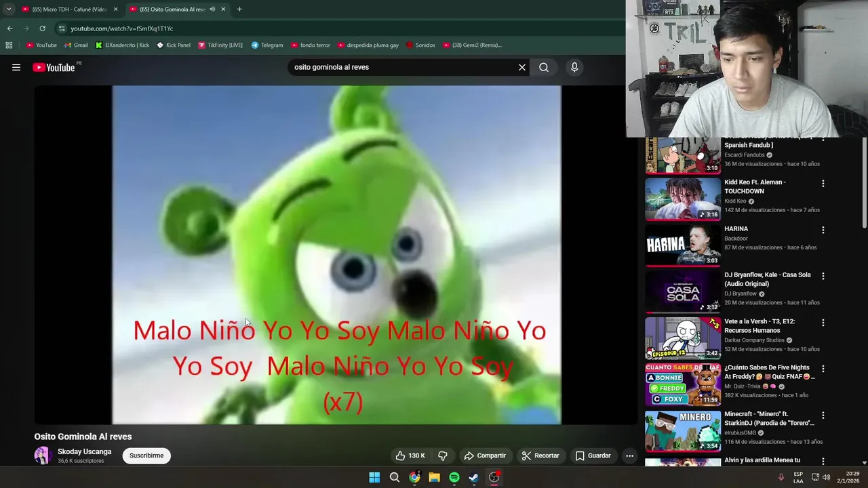Open the YouTube hamburger guide menu
The width and height of the screenshot is (868, 488).
16,67
